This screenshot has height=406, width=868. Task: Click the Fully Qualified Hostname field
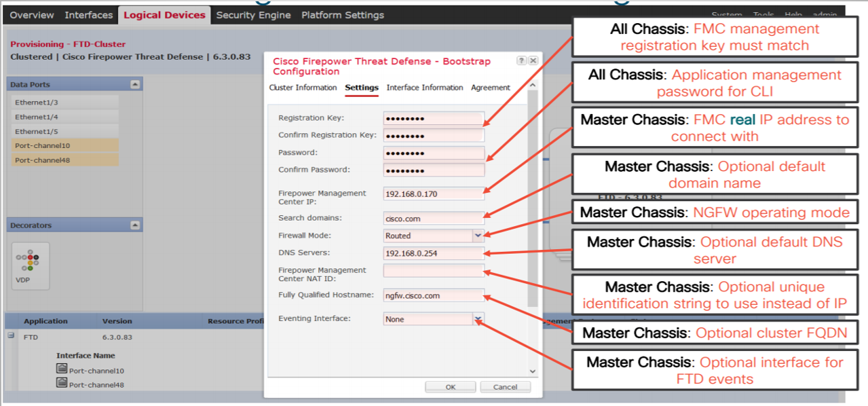tap(434, 295)
